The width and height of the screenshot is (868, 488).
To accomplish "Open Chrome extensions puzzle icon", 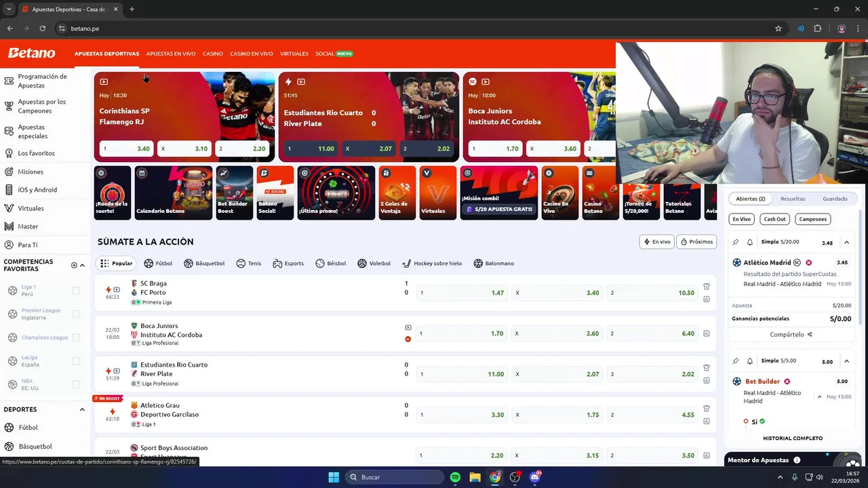I will [817, 28].
